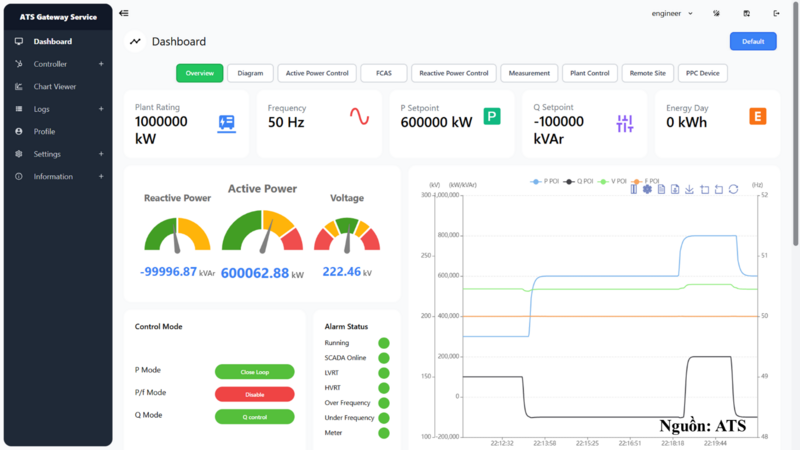Click the Chart Viewer chart icon

tap(19, 86)
